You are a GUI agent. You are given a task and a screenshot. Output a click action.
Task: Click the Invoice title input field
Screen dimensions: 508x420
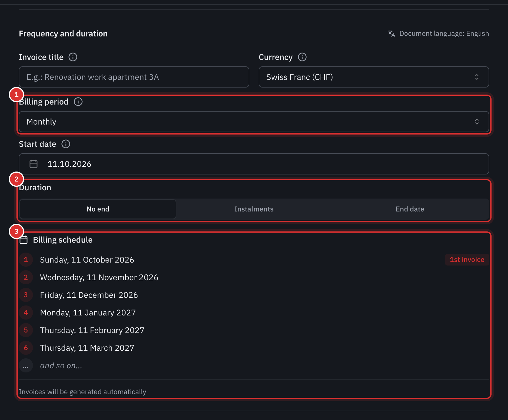134,77
